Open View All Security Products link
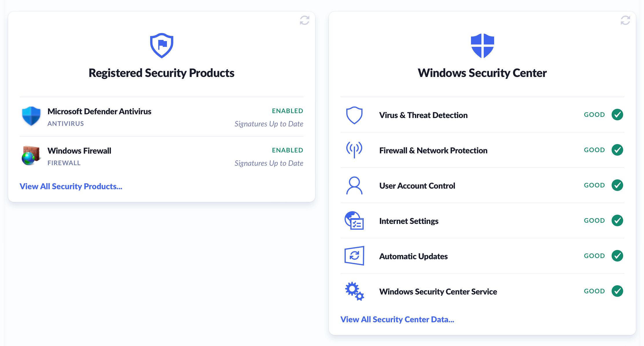644x346 pixels. click(x=71, y=186)
